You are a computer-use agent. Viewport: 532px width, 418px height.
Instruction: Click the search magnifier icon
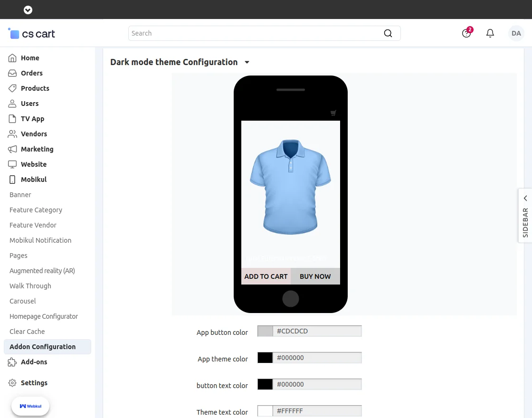coord(388,33)
